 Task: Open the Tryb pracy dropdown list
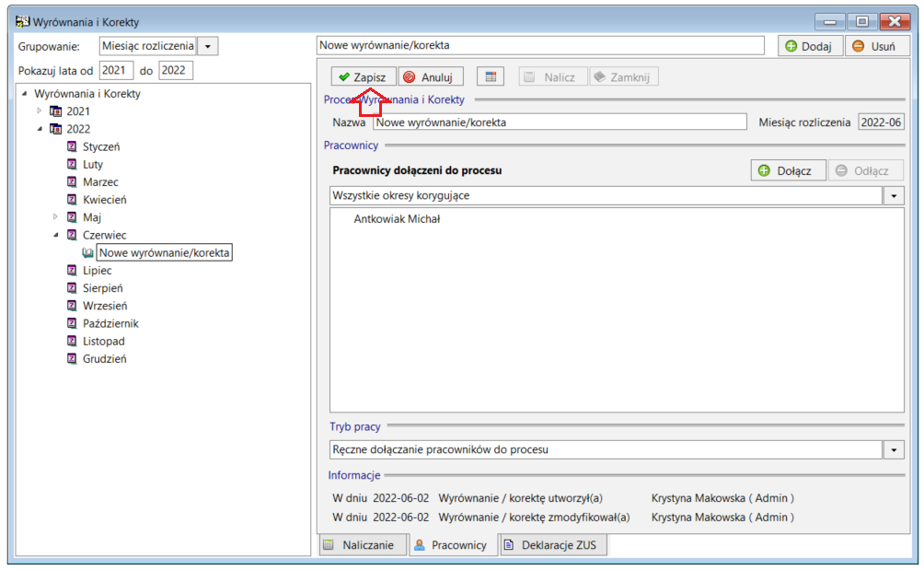[894, 449]
